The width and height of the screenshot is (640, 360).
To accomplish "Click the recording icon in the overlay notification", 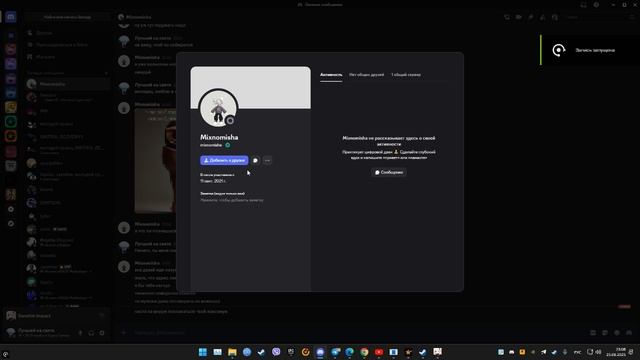I will [559, 50].
